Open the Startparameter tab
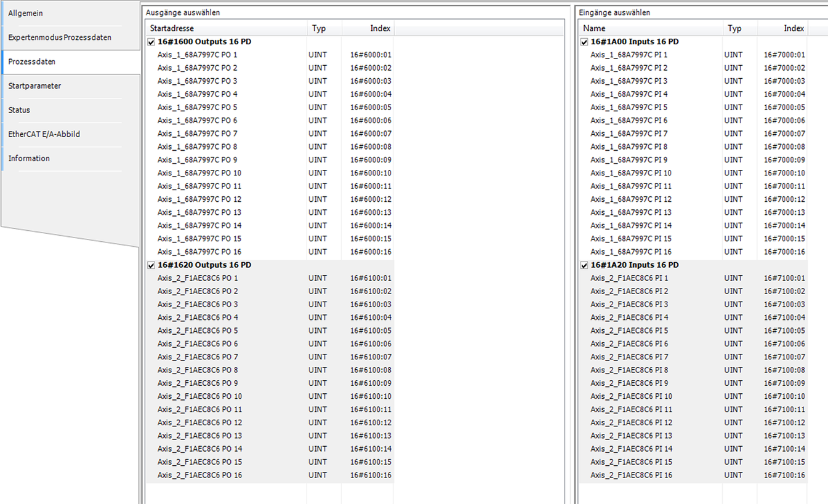The height and width of the screenshot is (504, 828). pyautogui.click(x=34, y=86)
